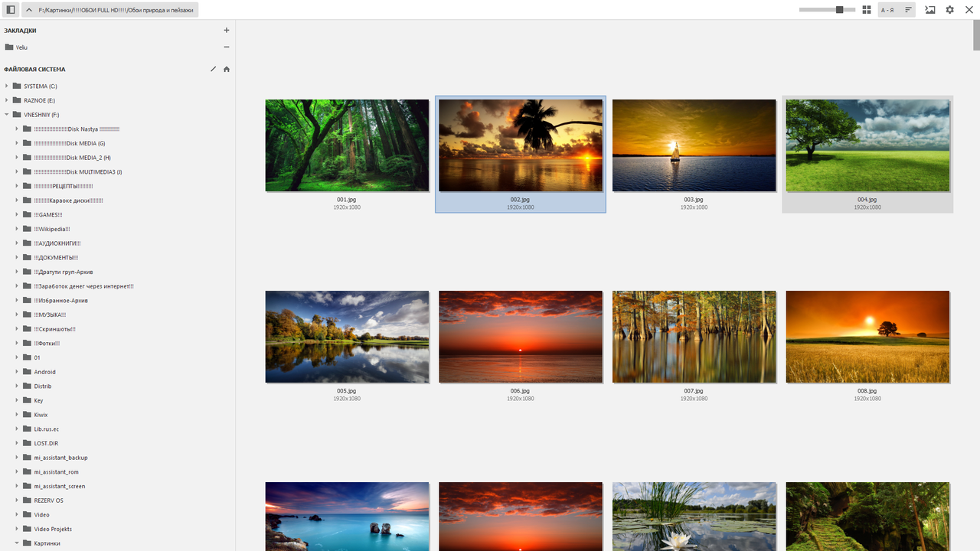This screenshot has height=551, width=980.
Task: Open the Дратути груп-Архив folder
Action: click(x=64, y=272)
